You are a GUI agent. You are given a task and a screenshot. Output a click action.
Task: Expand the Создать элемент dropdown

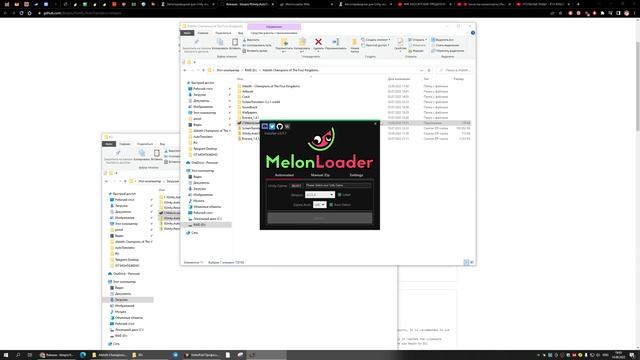tap(376, 40)
